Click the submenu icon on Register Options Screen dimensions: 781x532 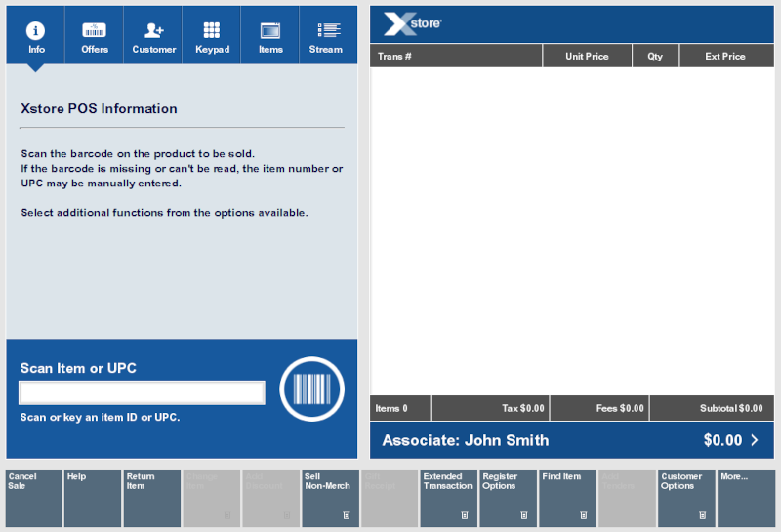coord(523,515)
